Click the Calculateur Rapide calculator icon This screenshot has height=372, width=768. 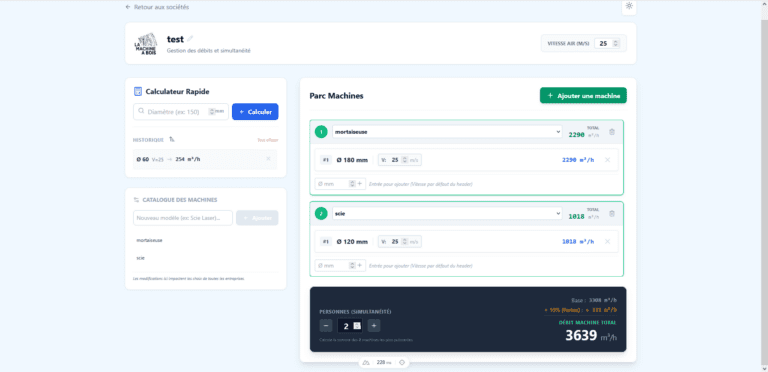coord(138,92)
